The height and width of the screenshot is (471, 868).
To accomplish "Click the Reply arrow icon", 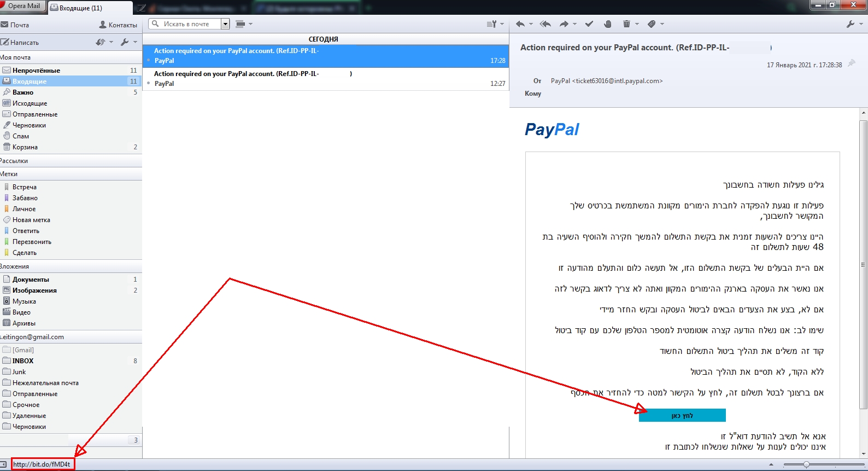I will coord(520,24).
